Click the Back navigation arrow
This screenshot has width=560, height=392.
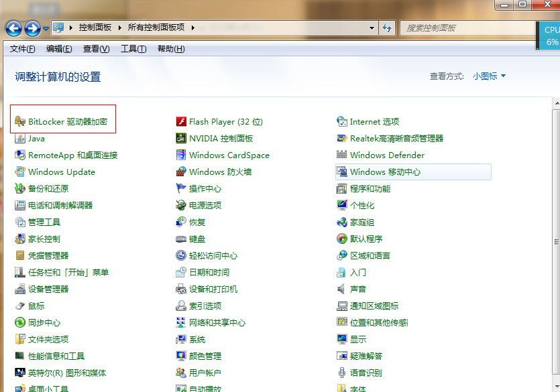[13, 28]
